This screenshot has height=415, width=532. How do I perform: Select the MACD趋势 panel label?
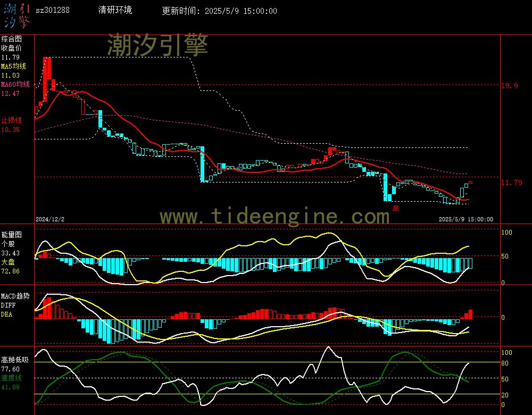click(x=15, y=296)
